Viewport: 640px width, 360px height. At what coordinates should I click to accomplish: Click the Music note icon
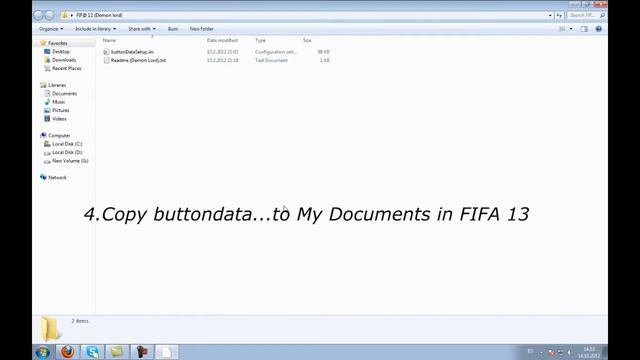coord(47,102)
